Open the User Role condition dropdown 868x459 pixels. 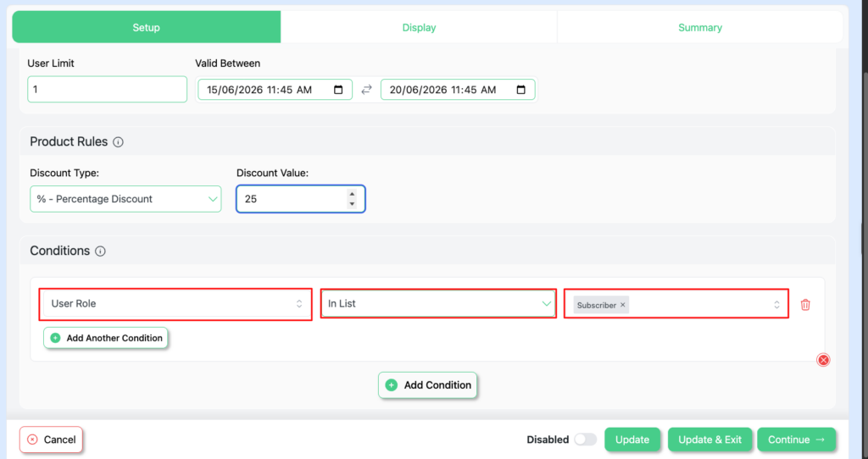pyautogui.click(x=175, y=304)
